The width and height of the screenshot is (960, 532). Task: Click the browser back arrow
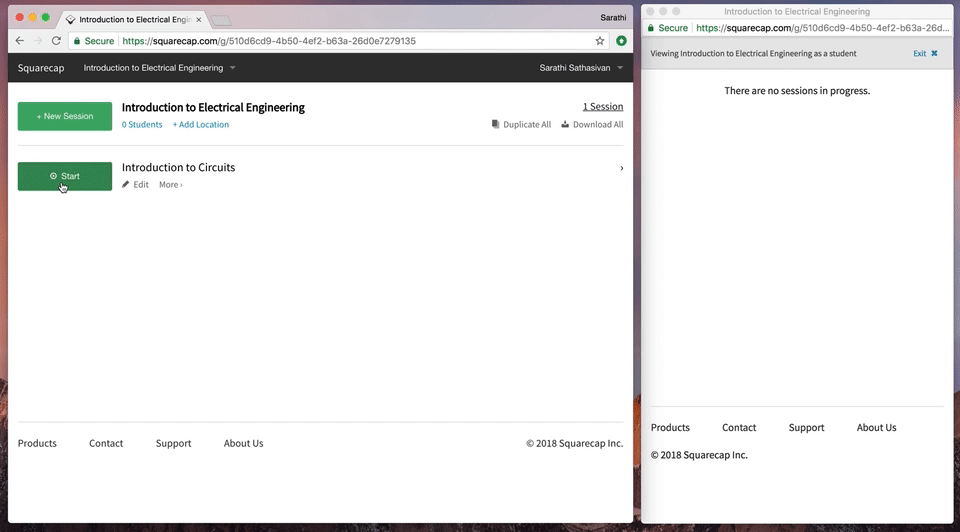[x=20, y=40]
